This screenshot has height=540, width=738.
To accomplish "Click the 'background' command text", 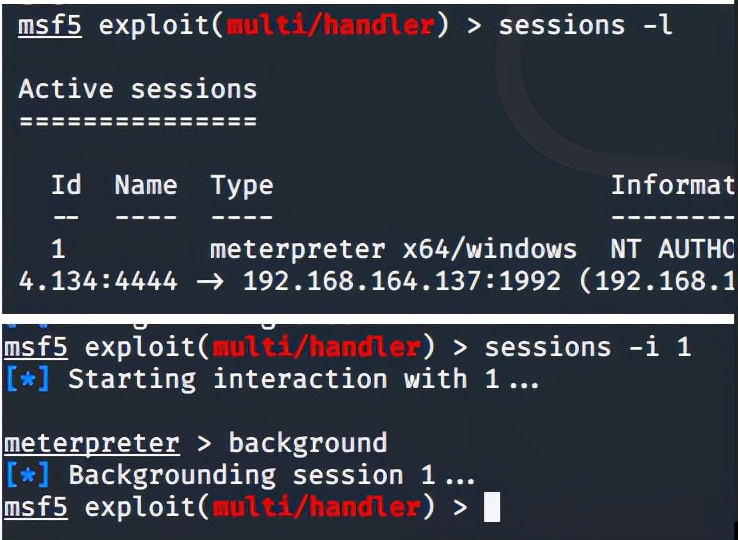I will click(x=307, y=443).
